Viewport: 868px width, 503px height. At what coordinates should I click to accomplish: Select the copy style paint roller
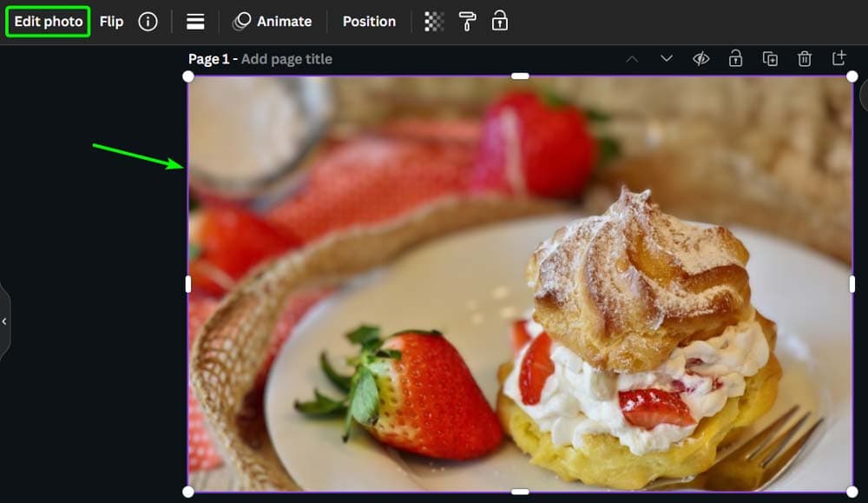click(x=467, y=22)
